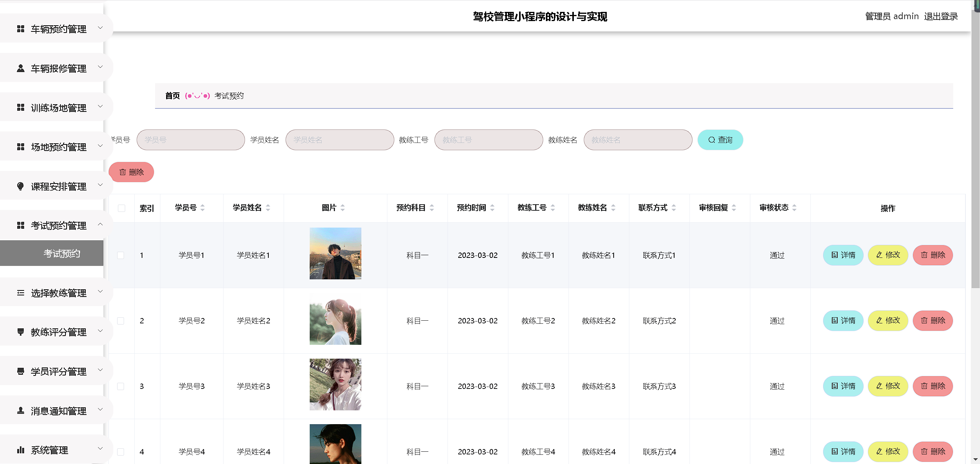Click the 选择教练管理 list icon
Image resolution: width=980 pixels, height=464 pixels.
click(21, 293)
